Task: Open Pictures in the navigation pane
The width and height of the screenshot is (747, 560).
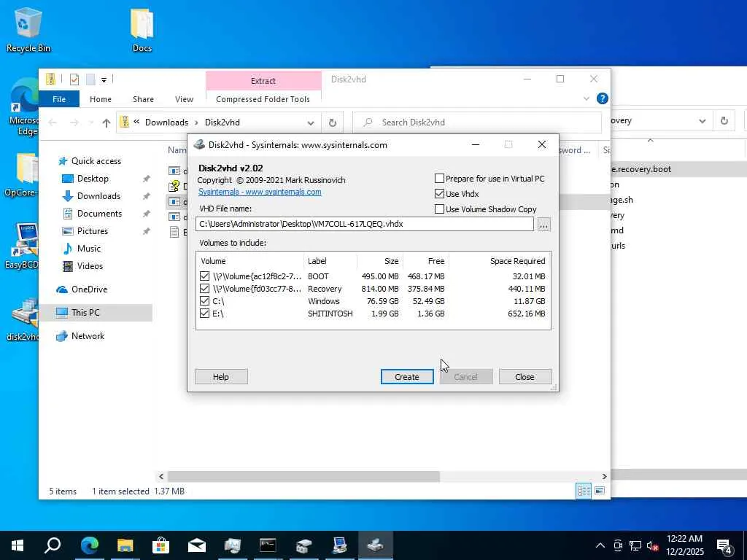Action: pyautogui.click(x=93, y=231)
